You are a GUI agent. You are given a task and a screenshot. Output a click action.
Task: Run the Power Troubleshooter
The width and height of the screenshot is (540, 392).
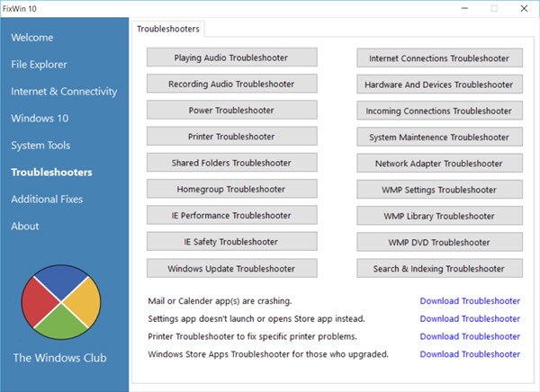click(232, 110)
